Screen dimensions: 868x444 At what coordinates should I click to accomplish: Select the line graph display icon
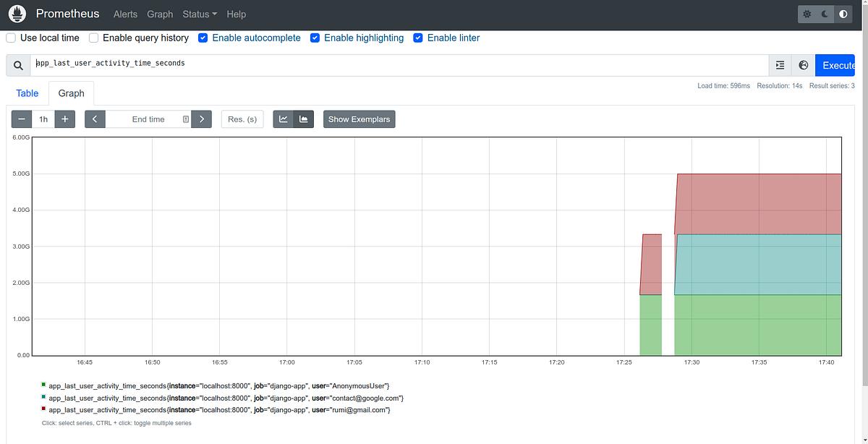point(283,119)
